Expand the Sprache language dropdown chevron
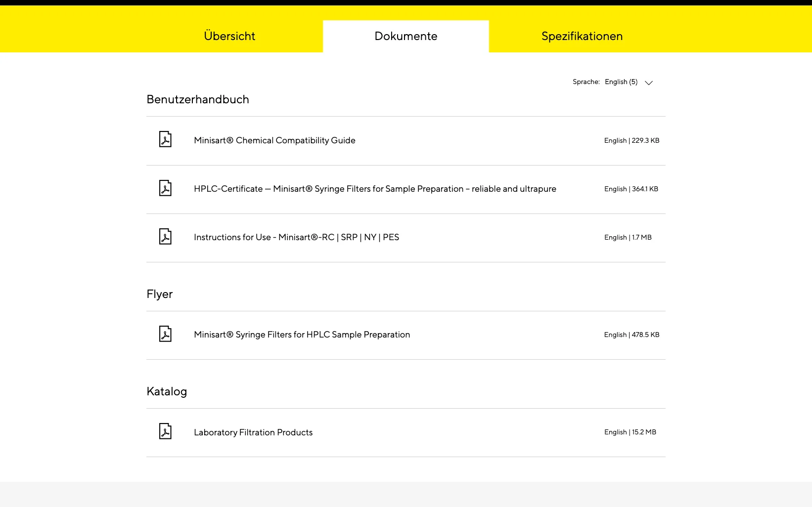 click(649, 83)
